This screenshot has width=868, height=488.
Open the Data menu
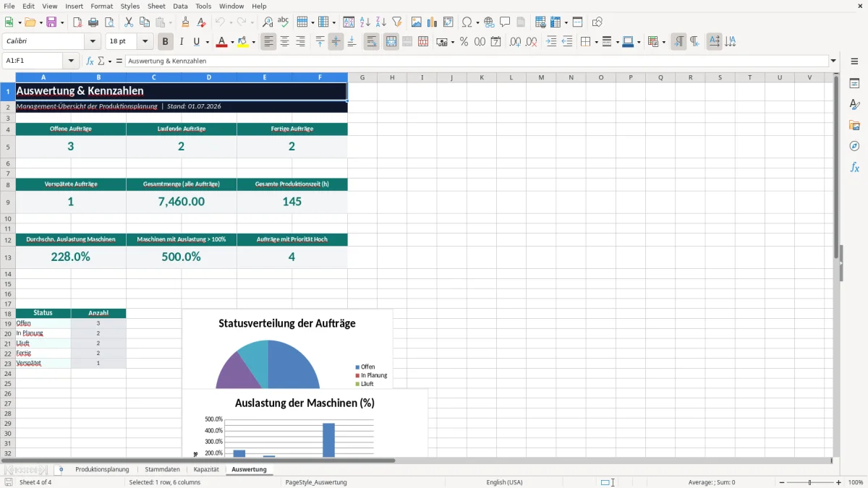pos(180,6)
